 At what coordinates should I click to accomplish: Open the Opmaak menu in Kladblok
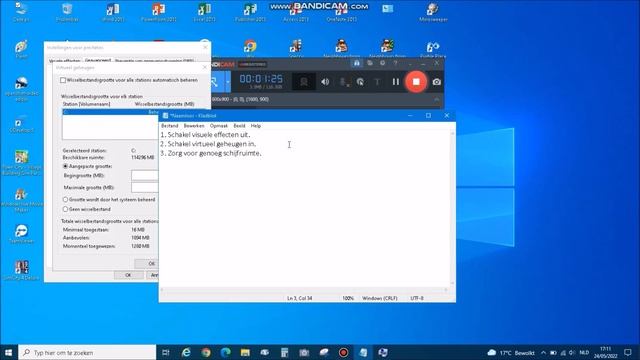pyautogui.click(x=219, y=126)
